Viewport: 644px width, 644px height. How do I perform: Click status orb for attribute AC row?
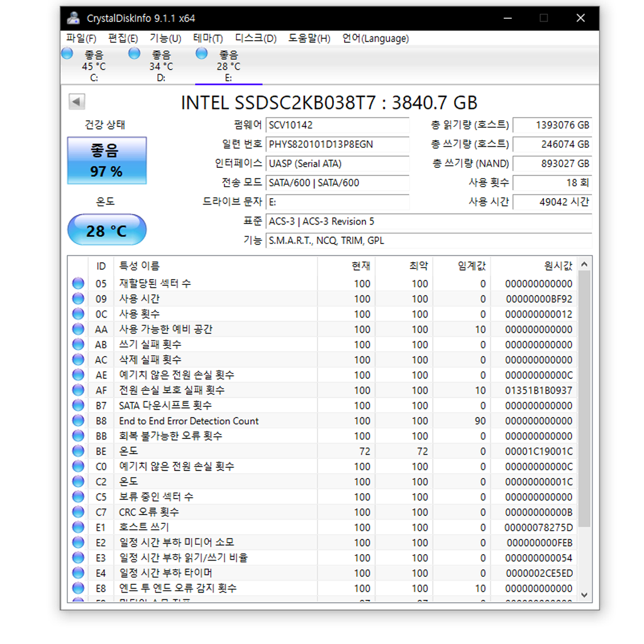[x=78, y=359]
